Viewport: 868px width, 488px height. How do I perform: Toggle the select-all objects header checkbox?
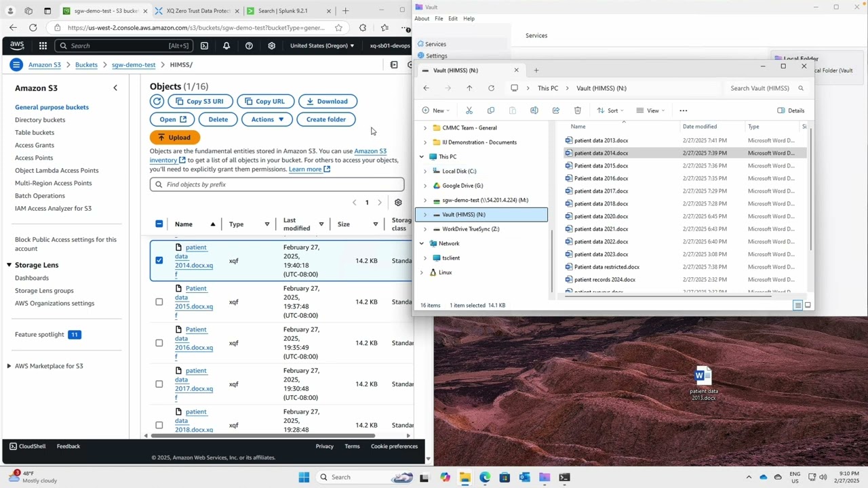click(159, 224)
